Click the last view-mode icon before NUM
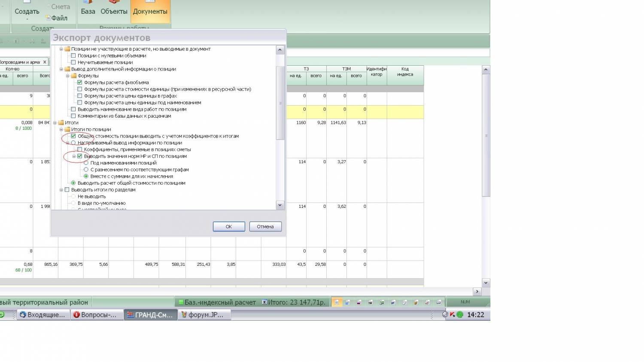The image size is (644, 362). tap(438, 302)
